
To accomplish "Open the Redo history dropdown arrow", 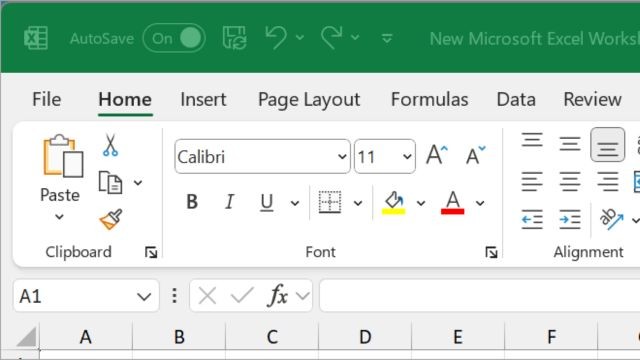I will (355, 38).
